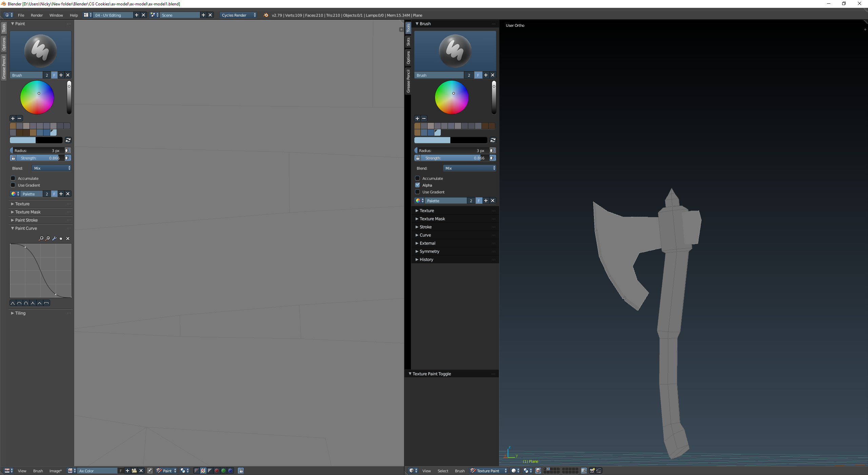Pin the image in the UV editor
868x475 pixels.
150,471
